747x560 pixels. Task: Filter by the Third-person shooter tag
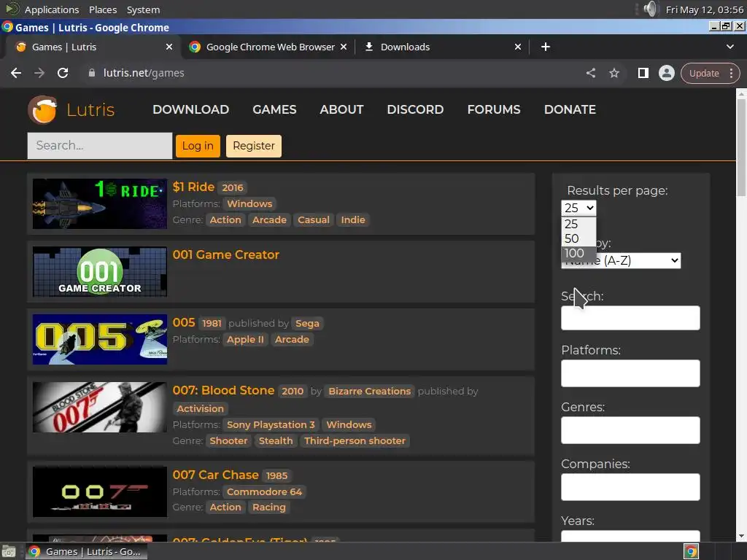tap(355, 441)
